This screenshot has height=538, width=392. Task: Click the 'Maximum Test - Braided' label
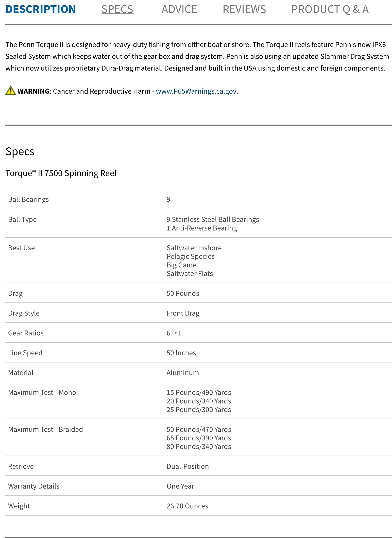click(45, 429)
